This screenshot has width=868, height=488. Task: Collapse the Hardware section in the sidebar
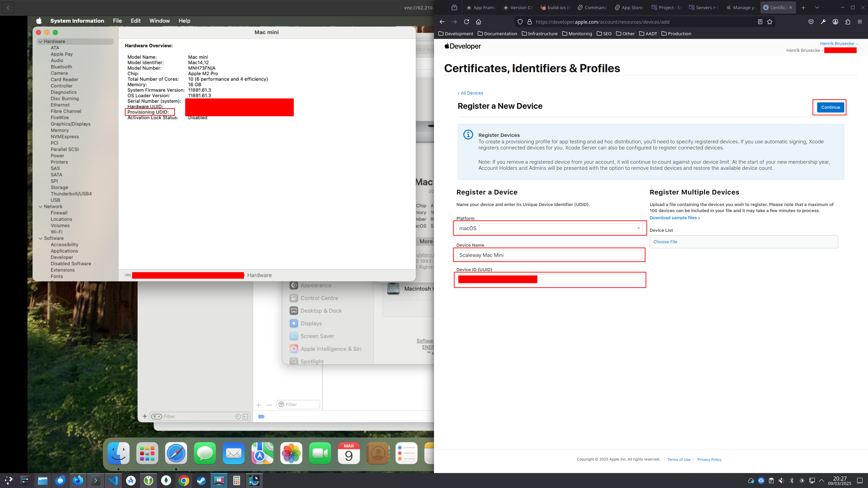(41, 41)
